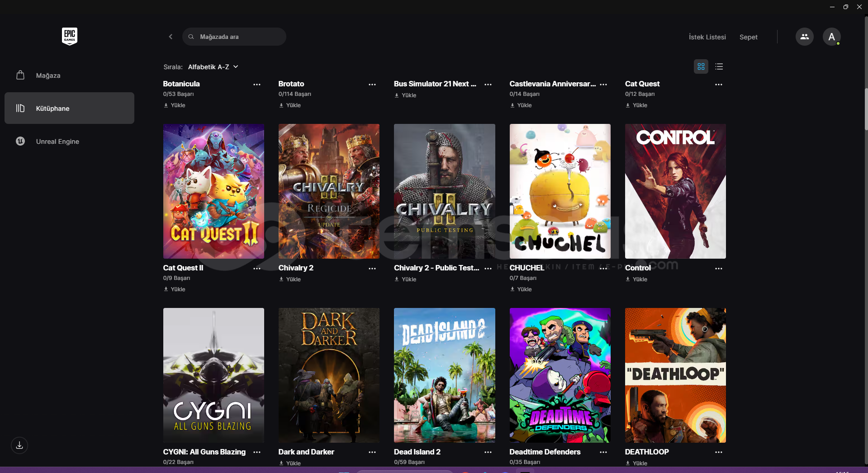Select Kütüphane in the sidebar
Image resolution: width=868 pixels, height=473 pixels.
[69, 108]
